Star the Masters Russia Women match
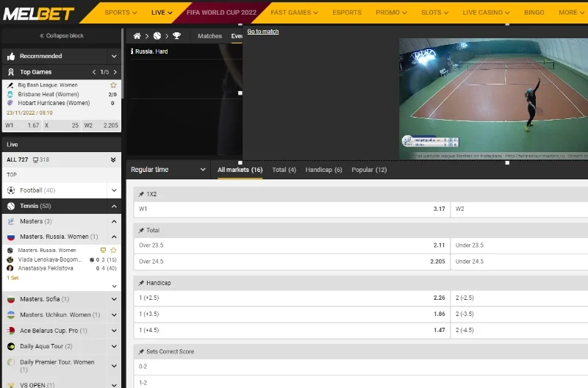588x388 pixels. pos(113,251)
